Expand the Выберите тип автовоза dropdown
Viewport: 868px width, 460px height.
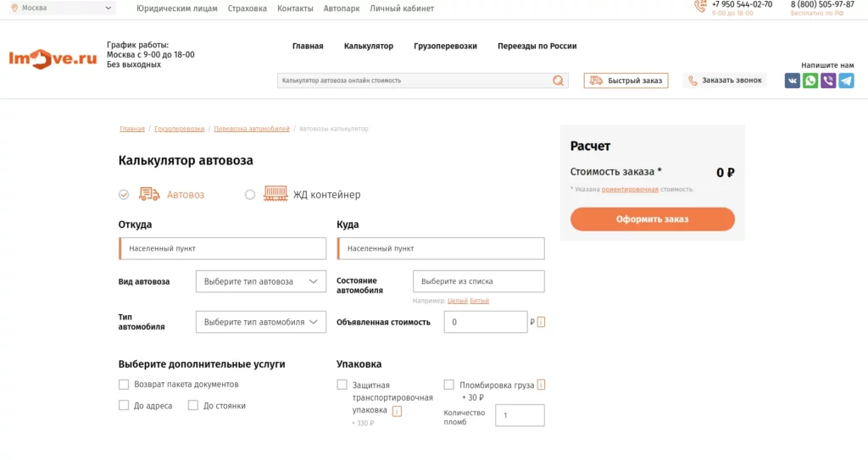pos(261,281)
